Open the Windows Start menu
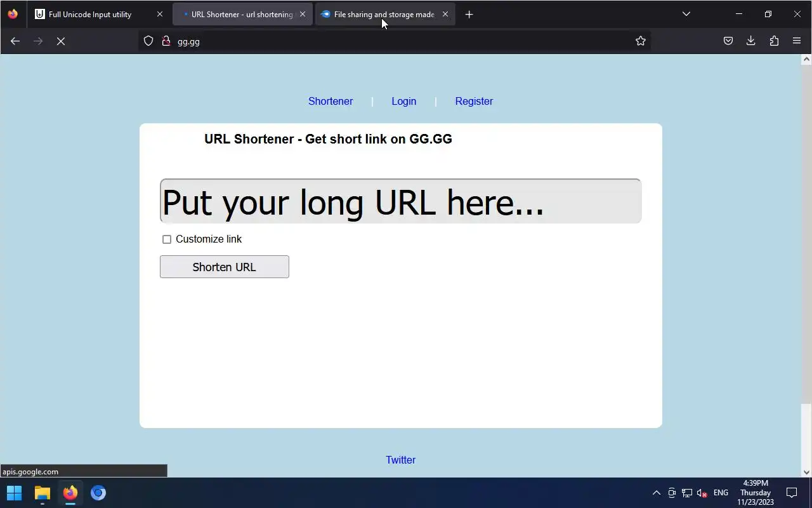Screen dimensions: 812x508 [x=14, y=493]
